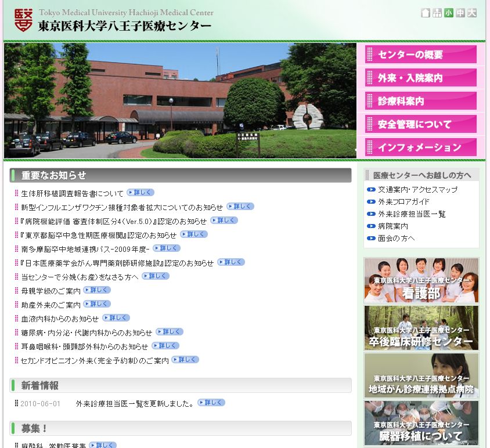Click the home icon in the header
The height and width of the screenshot is (448, 490).
pos(425,13)
